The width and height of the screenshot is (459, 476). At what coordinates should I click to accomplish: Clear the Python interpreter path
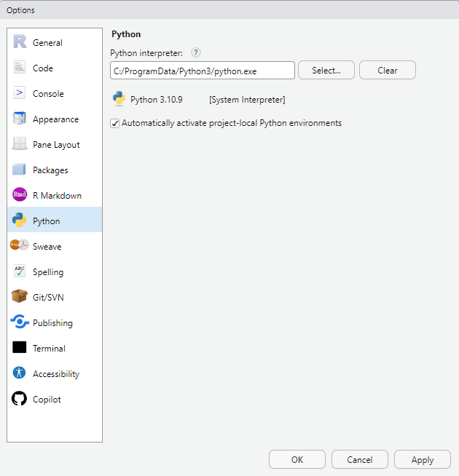coord(388,70)
